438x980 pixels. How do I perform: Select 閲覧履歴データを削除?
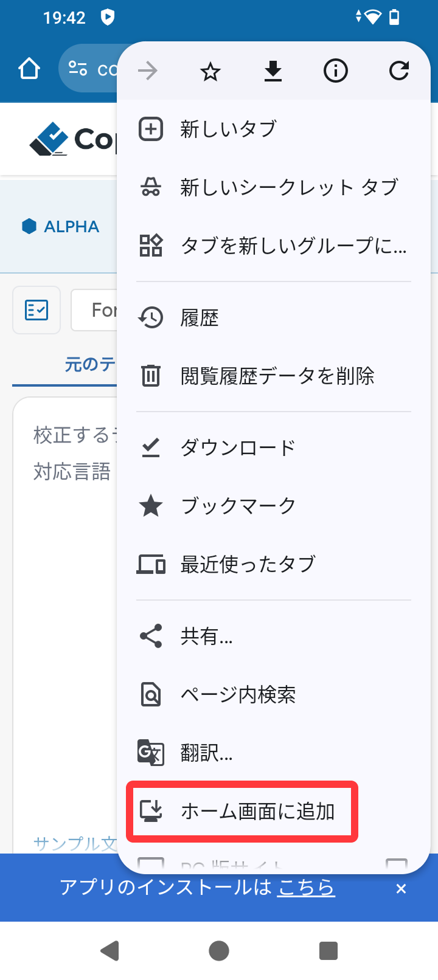(277, 376)
